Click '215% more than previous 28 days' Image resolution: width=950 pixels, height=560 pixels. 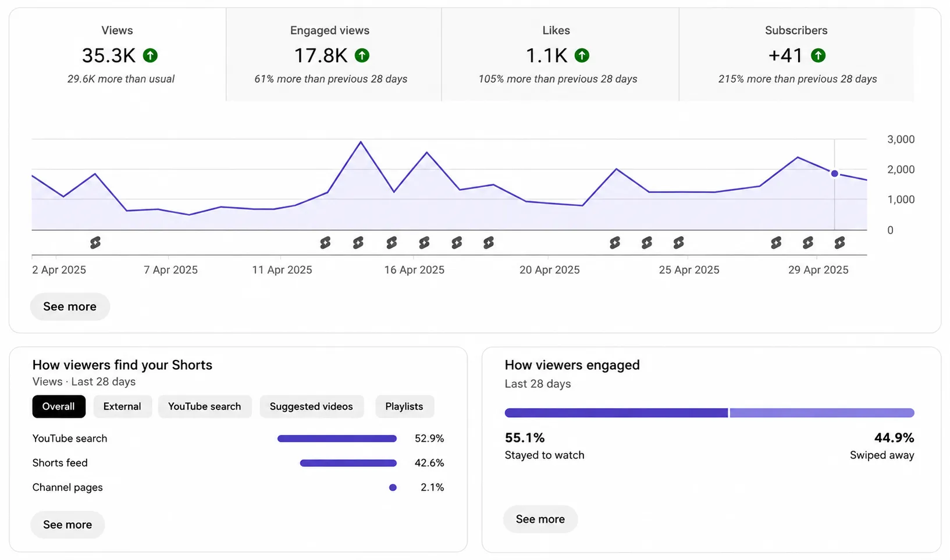pos(798,79)
